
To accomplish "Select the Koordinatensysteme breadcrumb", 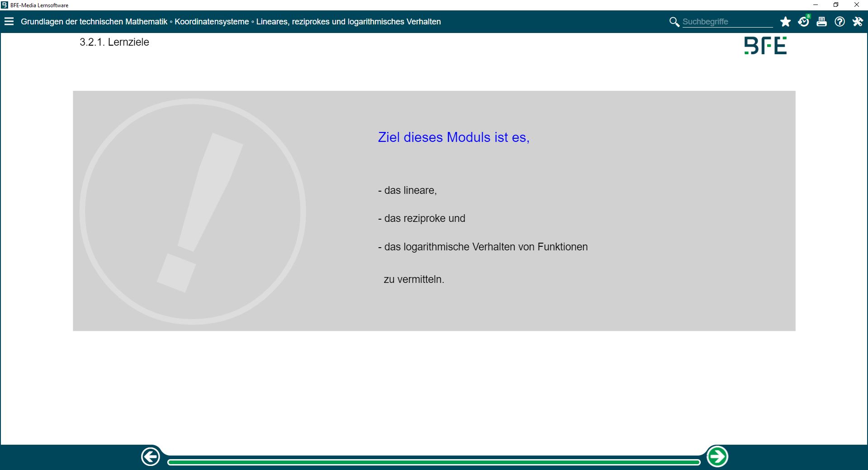I will (212, 22).
